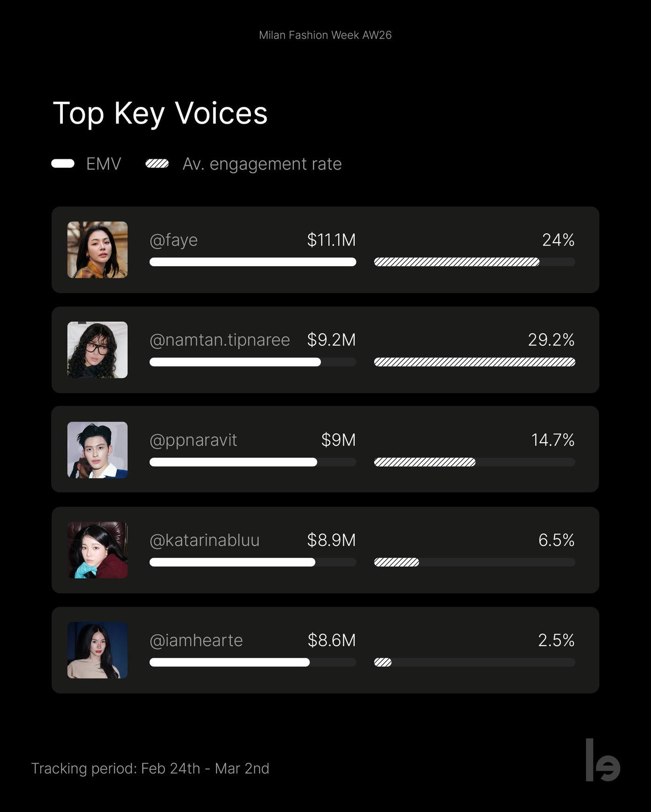Click the @katarinabluu profile picture
Viewport: 651px width, 812px height.
97,550
